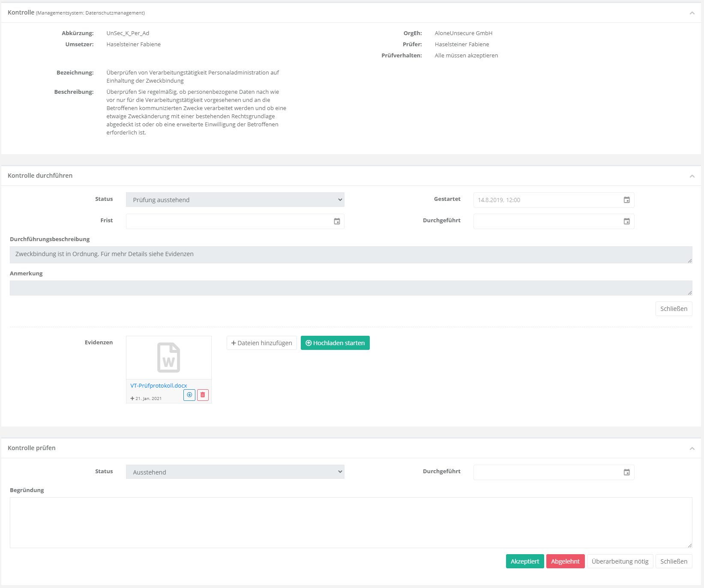
Task: Collapse the Kontrolle prüfen section
Action: coord(692,448)
